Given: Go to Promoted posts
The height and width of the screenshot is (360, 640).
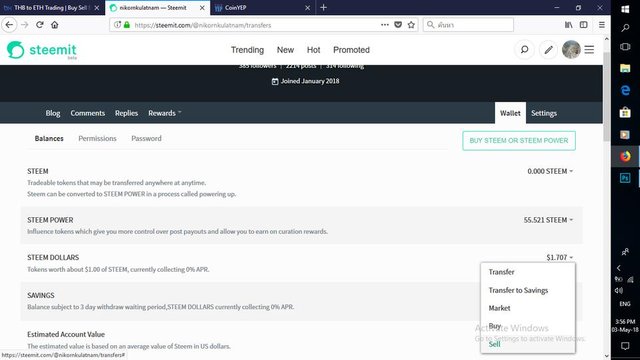Looking at the screenshot, I should (x=351, y=50).
